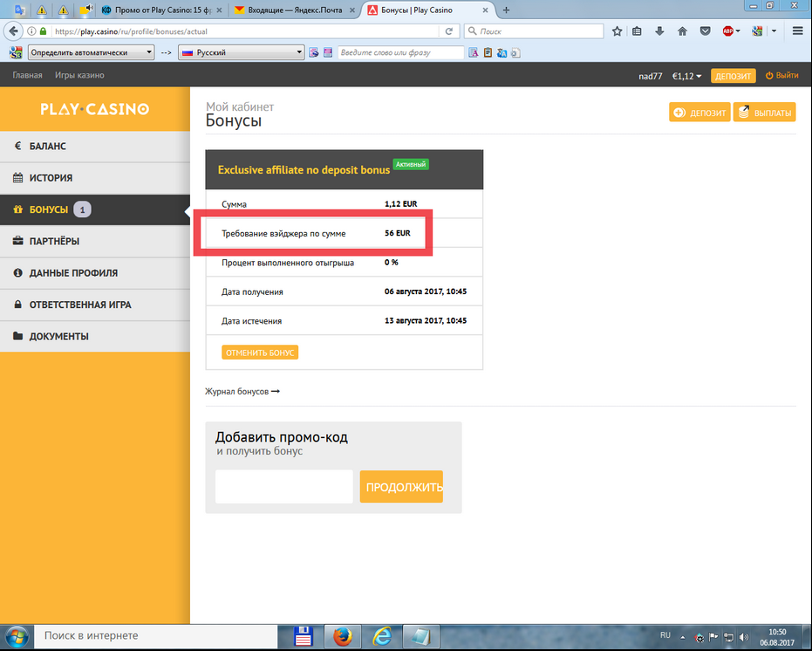This screenshot has width=812, height=651.
Task: Open Игры казино in the top menu
Action: tap(79, 75)
